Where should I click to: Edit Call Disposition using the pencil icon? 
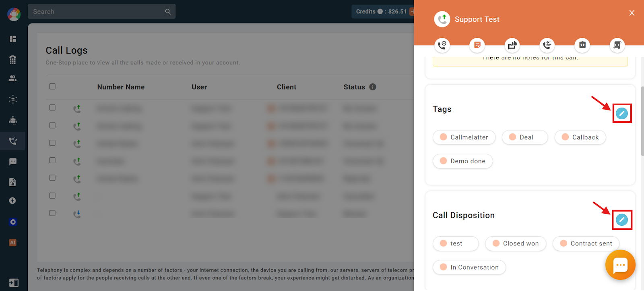622,220
